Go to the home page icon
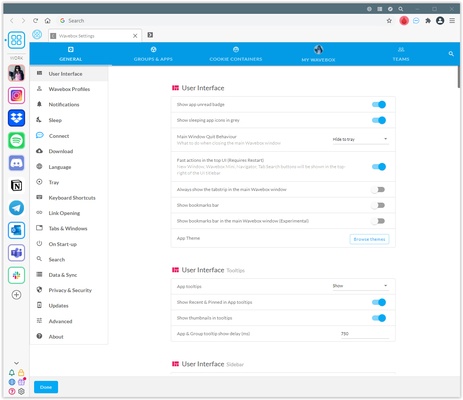Screen dimensions: 463x400 (x=48, y=21)
